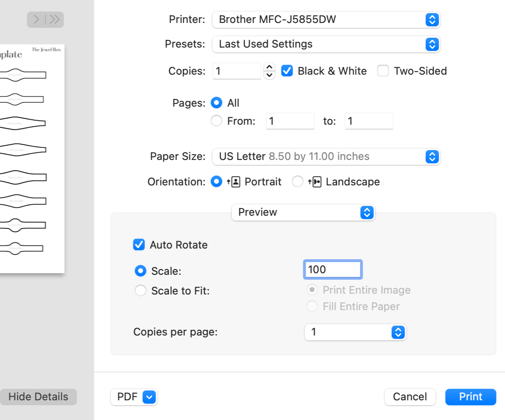This screenshot has width=505, height=420.
Task: Jump to last page with double-arrow icon
Action: pos(55,19)
